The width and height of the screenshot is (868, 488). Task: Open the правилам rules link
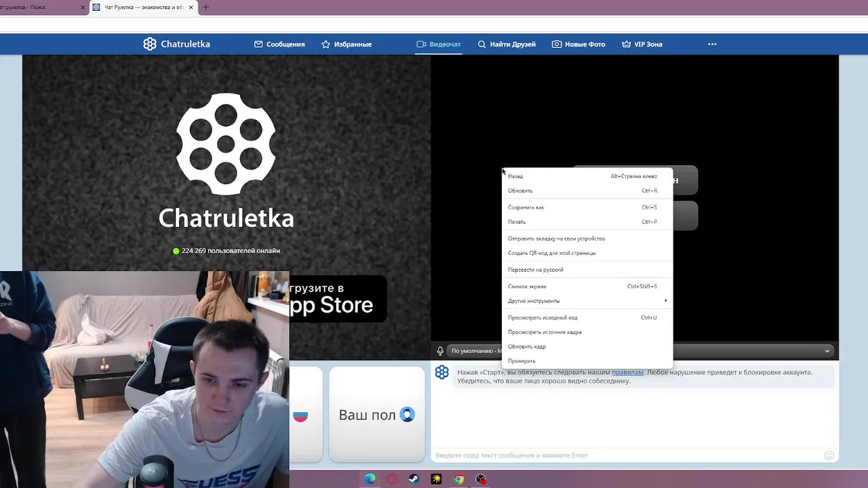click(x=627, y=372)
